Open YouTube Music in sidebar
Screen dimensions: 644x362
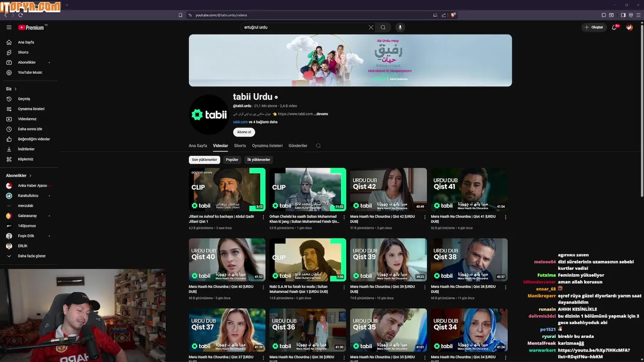[x=30, y=72]
